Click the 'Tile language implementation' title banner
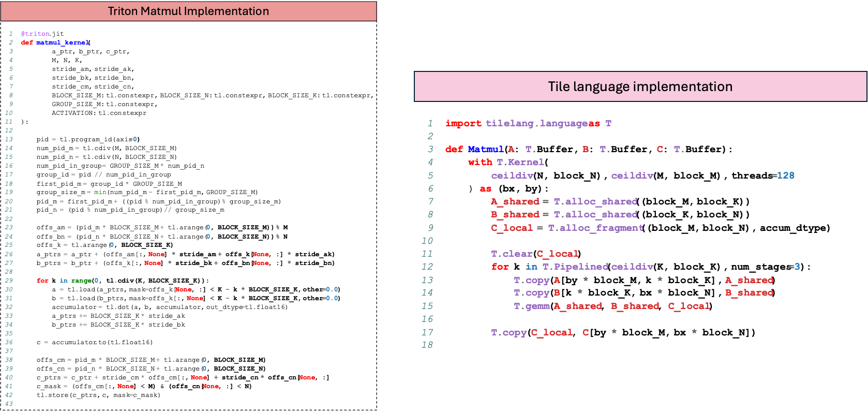This screenshot has height=412, width=868. pos(640,86)
